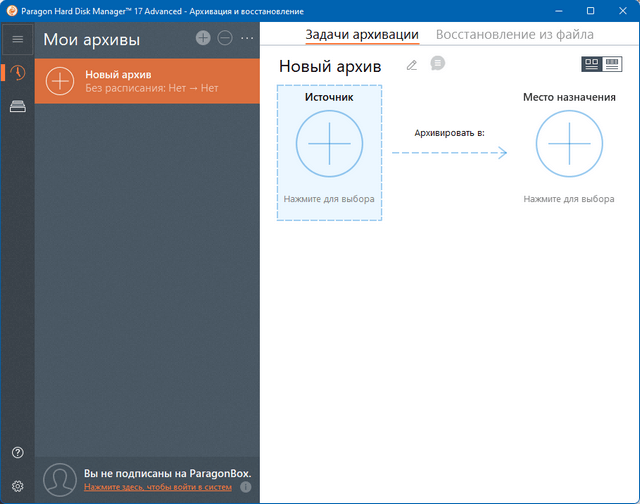Image resolution: width=640 pixels, height=504 pixels.
Task: Switch to Задачи архивации tab
Action: point(361,34)
